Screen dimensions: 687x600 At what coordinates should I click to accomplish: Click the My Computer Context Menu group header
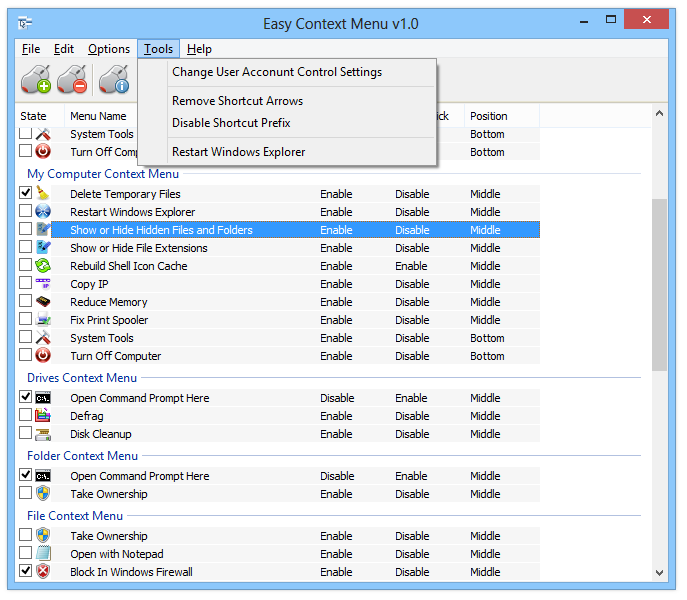click(103, 174)
